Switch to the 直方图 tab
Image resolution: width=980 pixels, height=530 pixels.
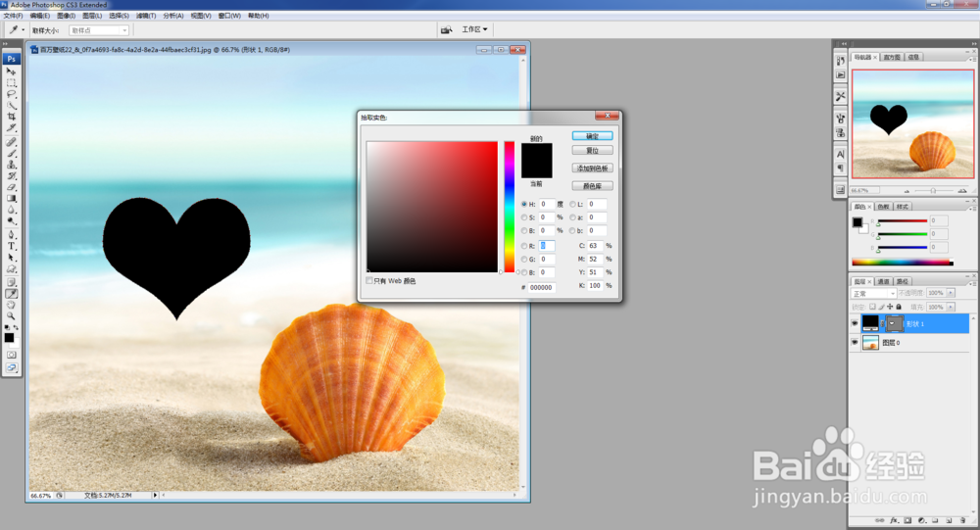[x=892, y=57]
